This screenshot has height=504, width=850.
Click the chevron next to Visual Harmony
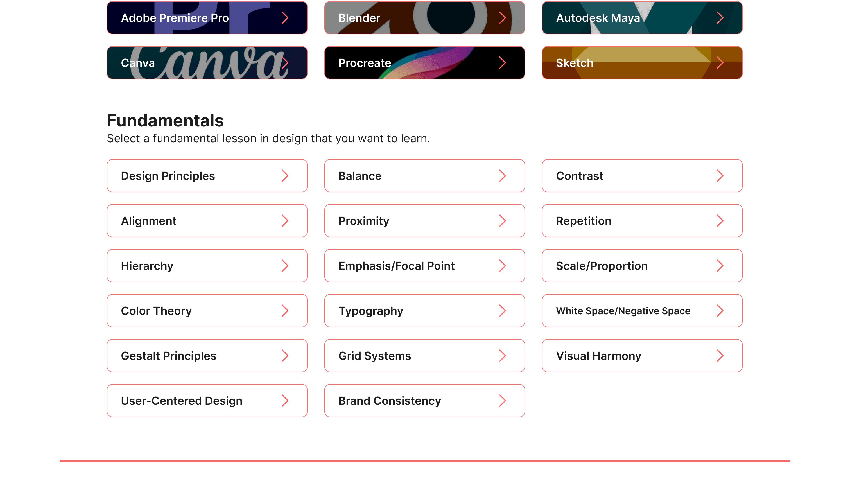coord(720,356)
